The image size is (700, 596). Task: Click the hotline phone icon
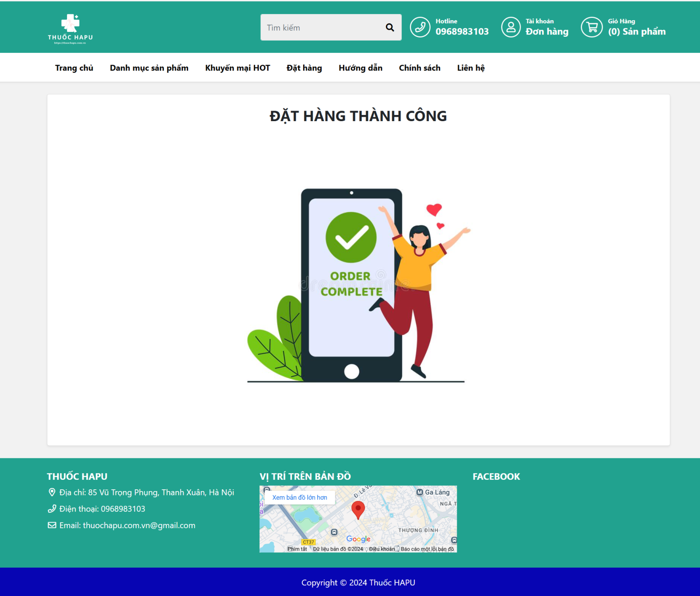(420, 27)
